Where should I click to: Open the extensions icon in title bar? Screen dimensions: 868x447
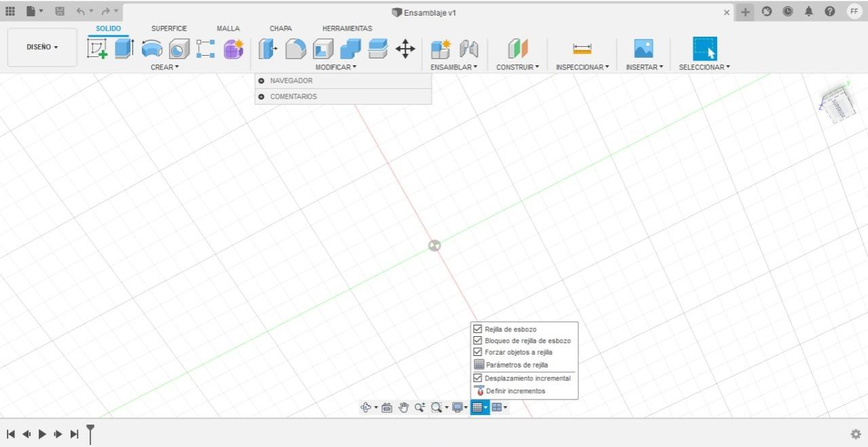click(766, 12)
